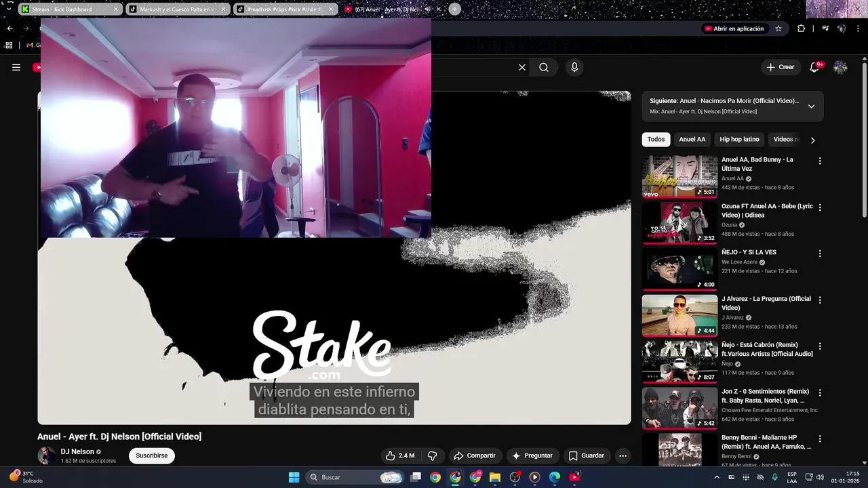Open volume control in system tray
This screenshot has height=488, width=868.
[820, 477]
